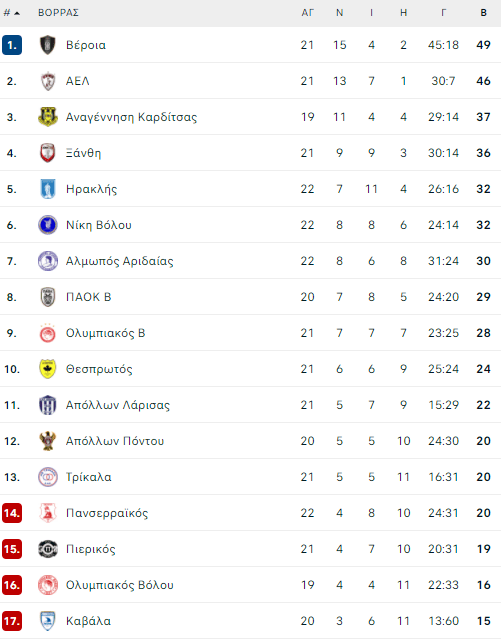Click the ΑΕΛ club logo

point(48,81)
